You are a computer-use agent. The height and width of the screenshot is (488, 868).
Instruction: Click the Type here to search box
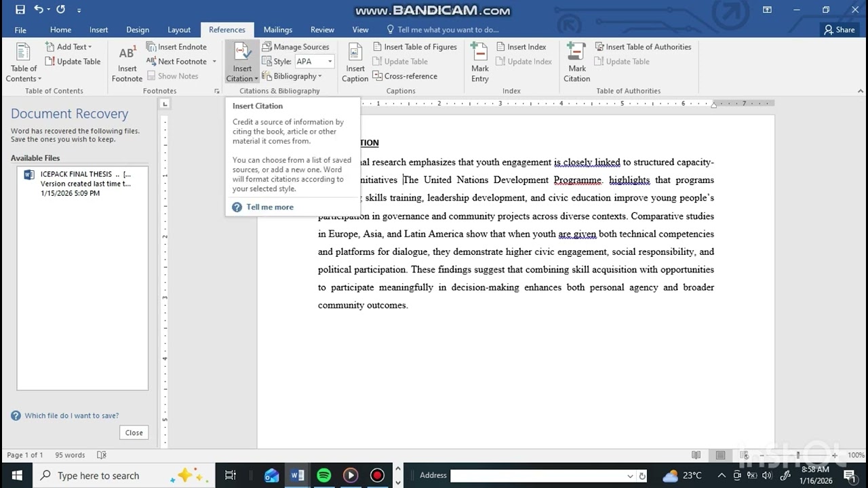123,475
